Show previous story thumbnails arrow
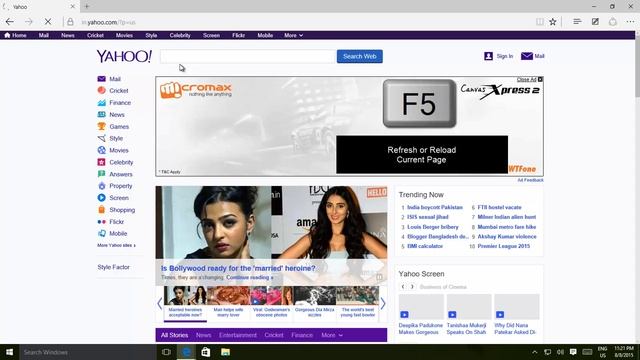 pyautogui.click(x=160, y=303)
